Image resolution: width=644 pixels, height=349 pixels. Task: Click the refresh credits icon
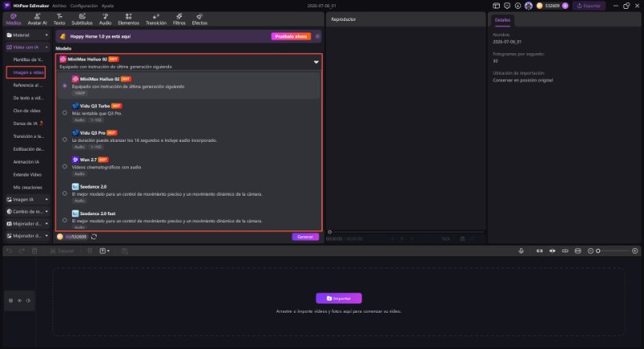click(93, 237)
